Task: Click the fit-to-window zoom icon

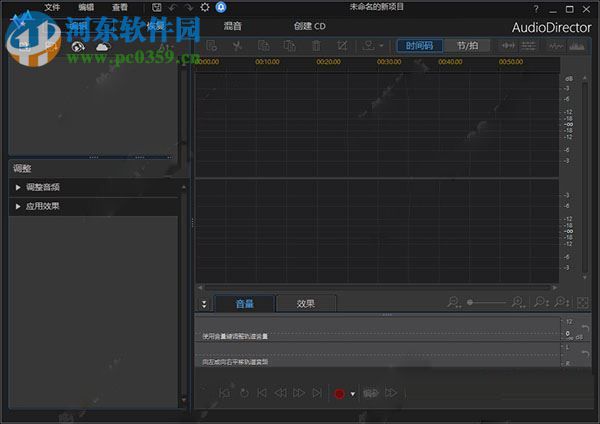Action: [x=582, y=303]
